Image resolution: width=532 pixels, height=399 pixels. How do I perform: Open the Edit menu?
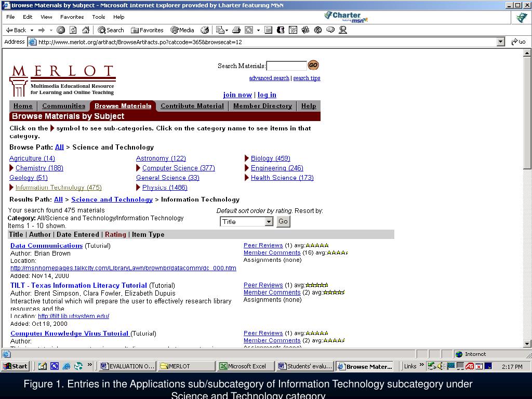click(28, 17)
